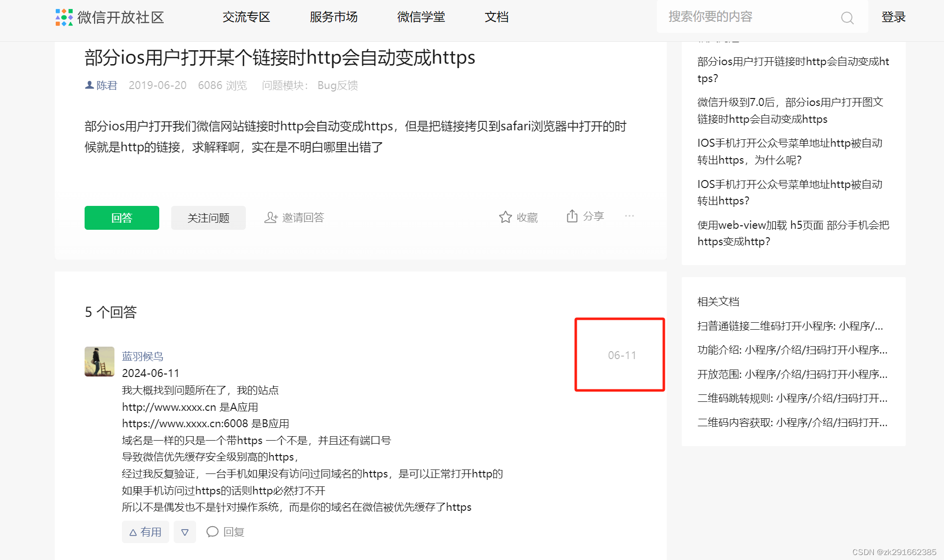The image size is (944, 560).
Task: Click the WeChat Open Community logo
Action: pyautogui.click(x=109, y=17)
